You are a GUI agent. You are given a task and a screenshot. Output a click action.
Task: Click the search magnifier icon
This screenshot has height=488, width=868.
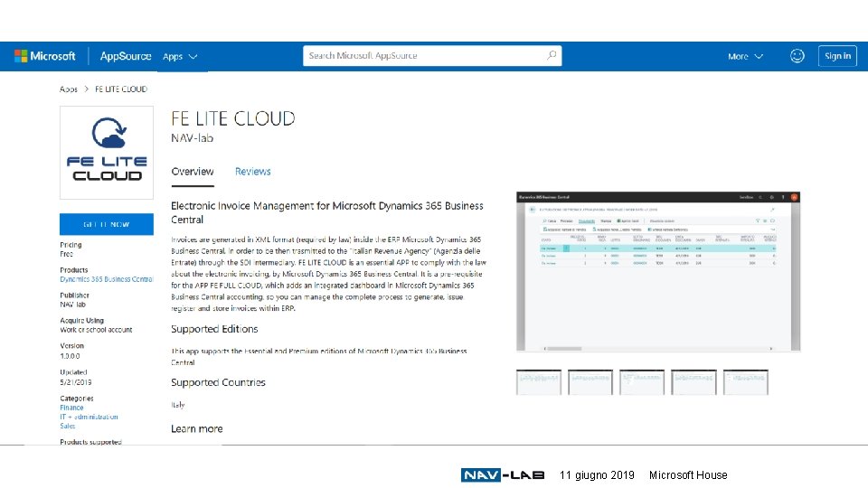tap(552, 55)
